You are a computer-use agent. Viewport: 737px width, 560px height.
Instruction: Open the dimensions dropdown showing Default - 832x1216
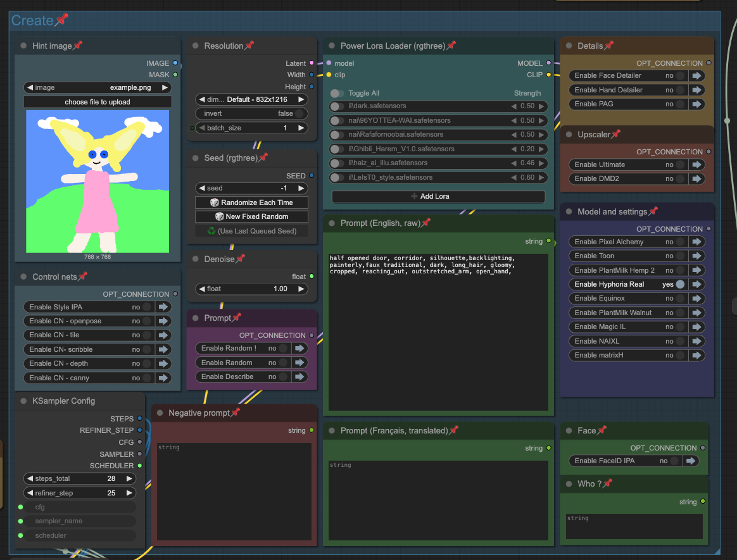coord(251,99)
